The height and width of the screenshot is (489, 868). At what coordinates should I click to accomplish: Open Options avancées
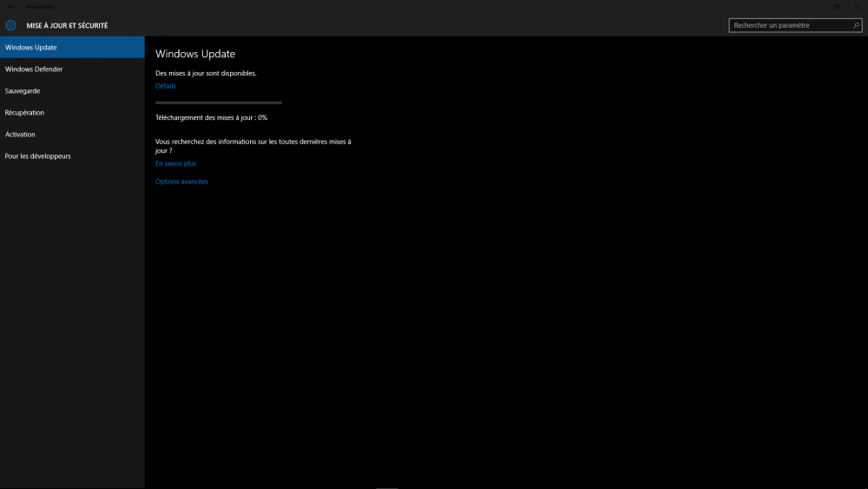(181, 182)
